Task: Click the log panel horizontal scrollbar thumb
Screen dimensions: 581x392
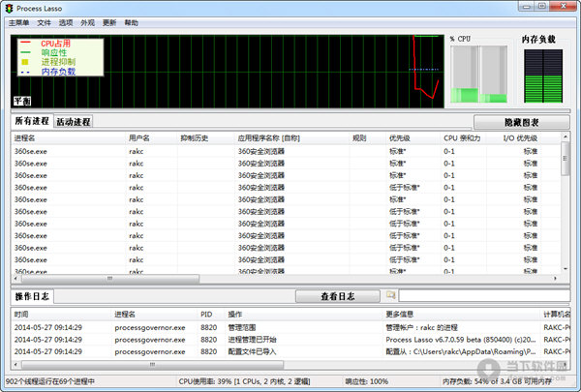Action: [152, 365]
